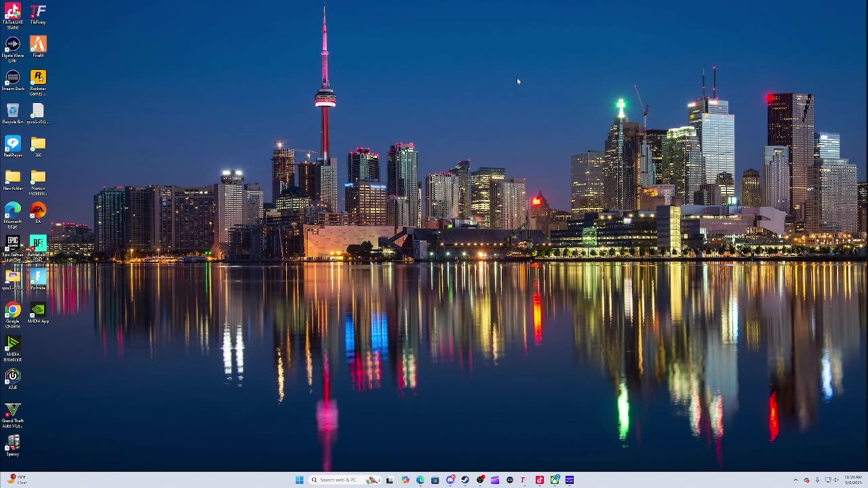Open Steam from the taskbar
This screenshot has height=488, width=868.
(465, 480)
